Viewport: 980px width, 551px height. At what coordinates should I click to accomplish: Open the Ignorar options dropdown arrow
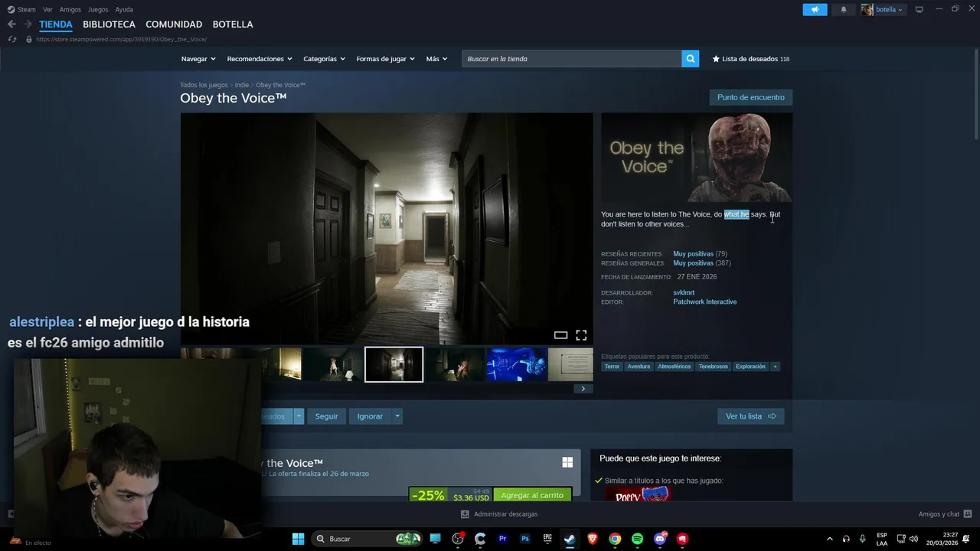tap(397, 416)
